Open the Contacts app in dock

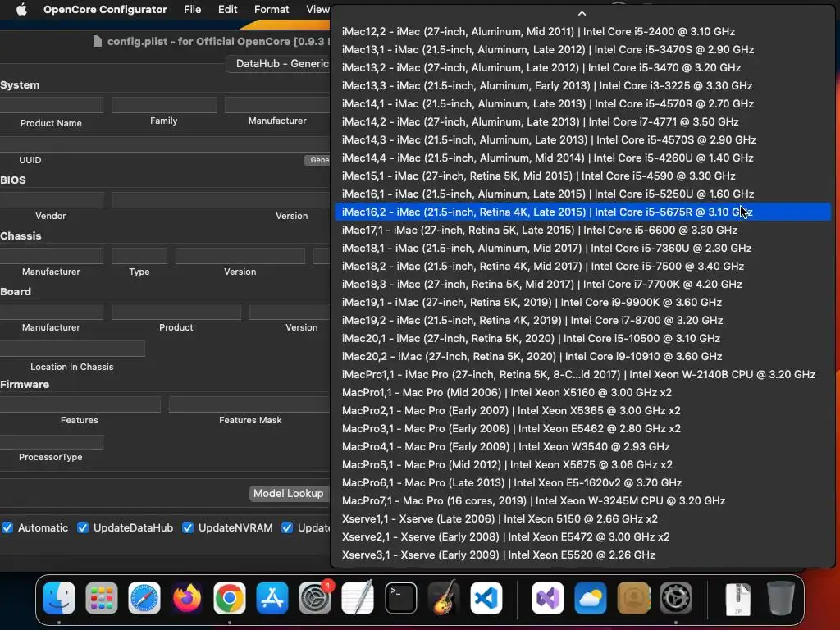click(634, 597)
